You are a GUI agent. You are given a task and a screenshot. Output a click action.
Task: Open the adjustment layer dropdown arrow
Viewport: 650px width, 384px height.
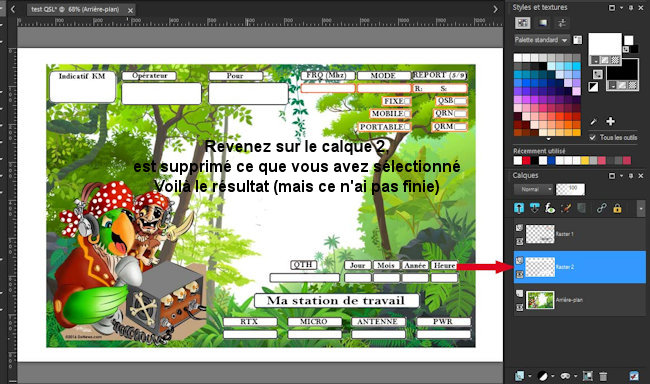[553, 377]
